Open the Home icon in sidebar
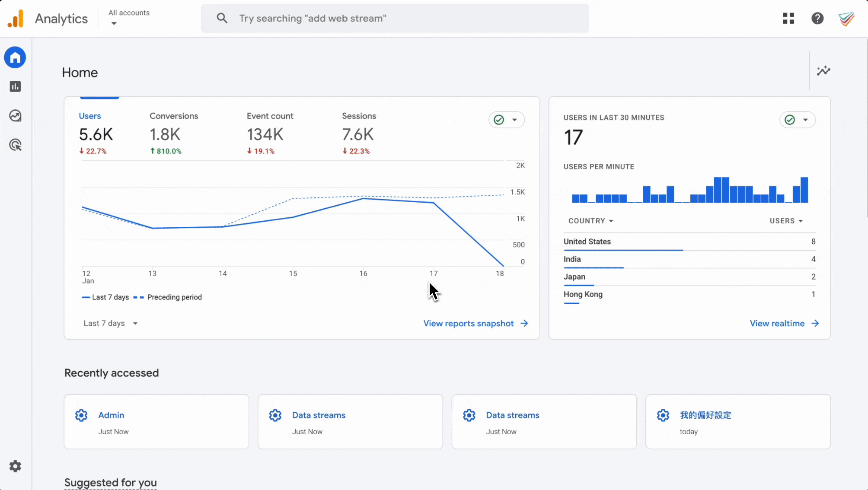Image resolution: width=868 pixels, height=490 pixels. [x=15, y=57]
